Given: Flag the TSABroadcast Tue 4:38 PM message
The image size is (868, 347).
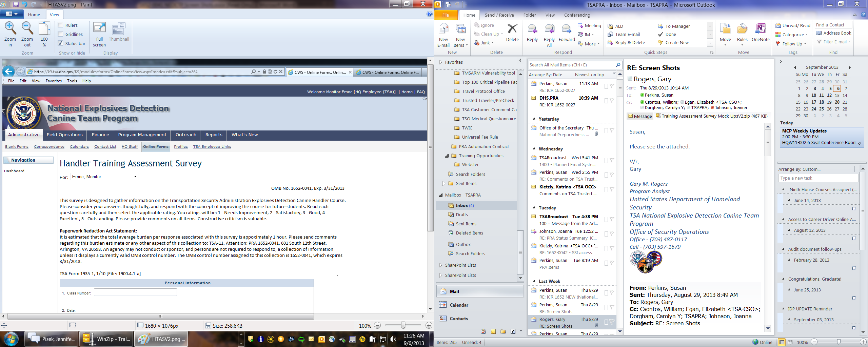Looking at the screenshot, I should click(x=612, y=219).
